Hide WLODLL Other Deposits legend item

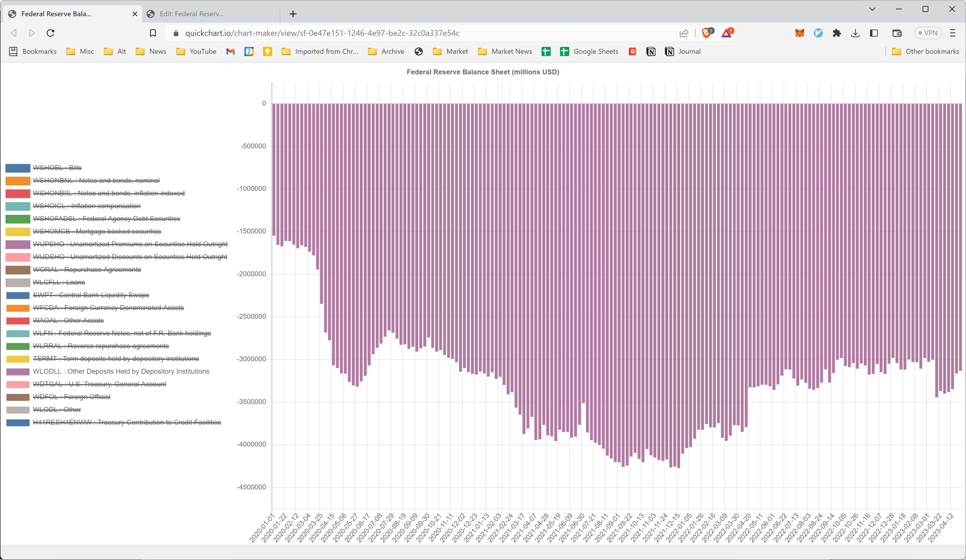pyautogui.click(x=121, y=371)
